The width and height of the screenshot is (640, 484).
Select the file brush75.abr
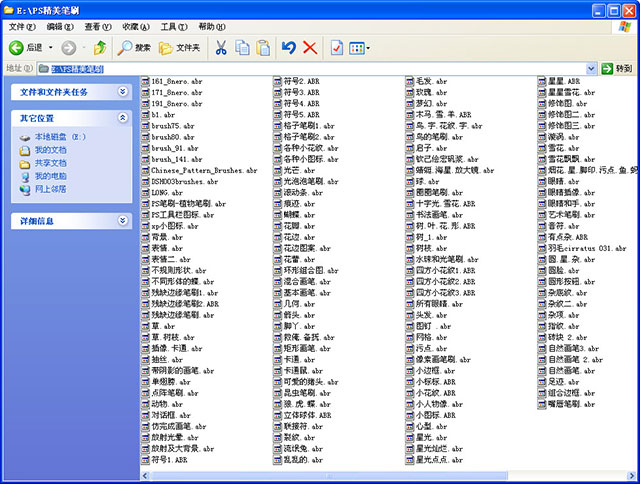point(173,126)
